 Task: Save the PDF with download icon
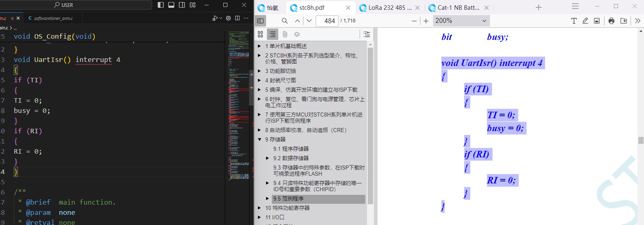tap(624, 21)
